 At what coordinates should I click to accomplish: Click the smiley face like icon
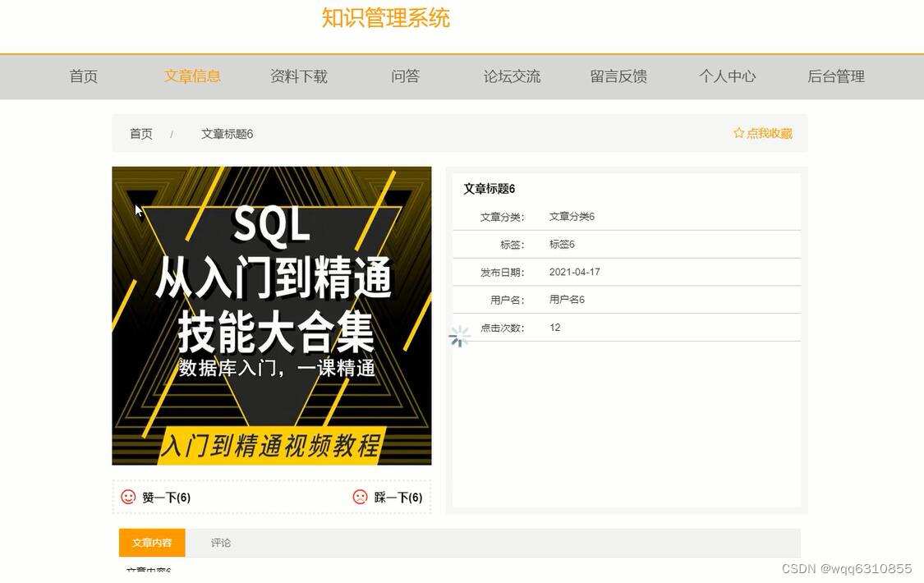[x=128, y=497]
